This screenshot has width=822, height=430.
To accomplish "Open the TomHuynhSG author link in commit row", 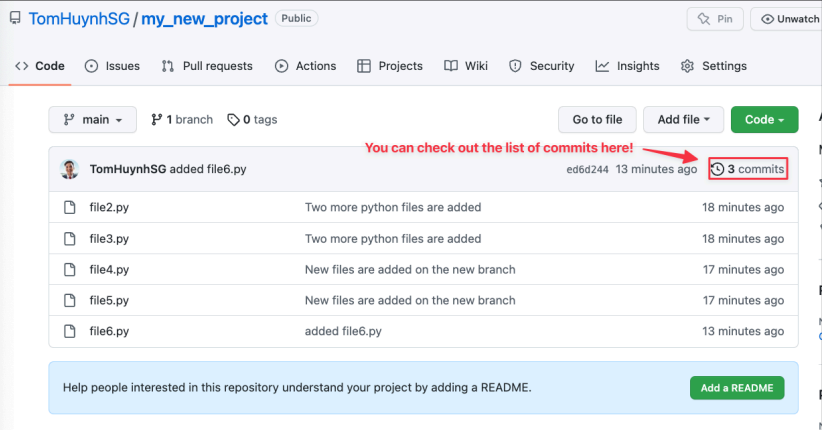I will coord(128,169).
